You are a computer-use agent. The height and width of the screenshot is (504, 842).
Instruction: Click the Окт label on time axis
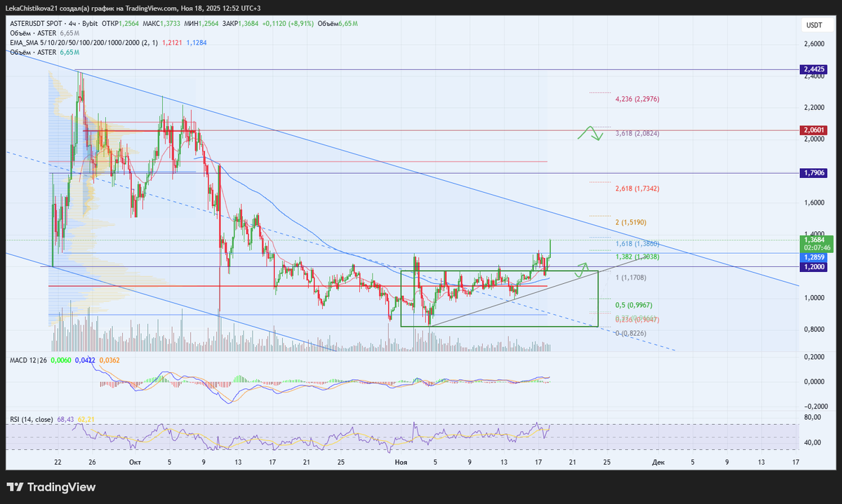[135, 462]
